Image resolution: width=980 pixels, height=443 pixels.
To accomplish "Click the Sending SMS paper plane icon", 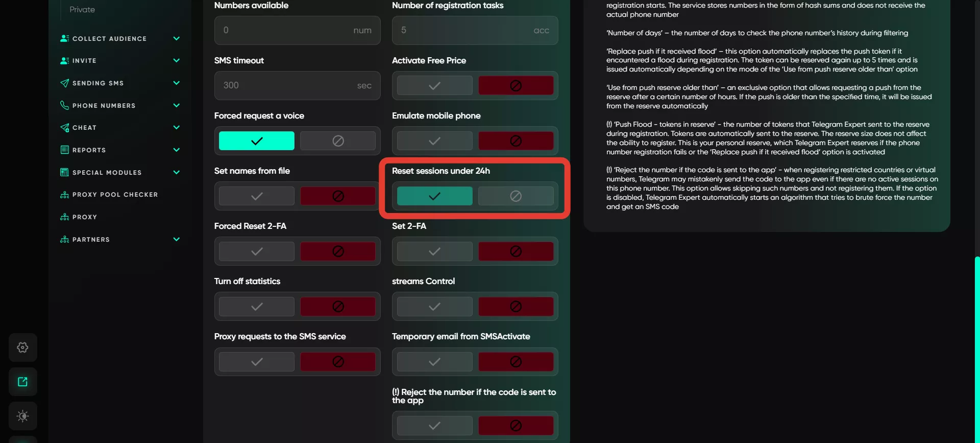I will coord(64,83).
